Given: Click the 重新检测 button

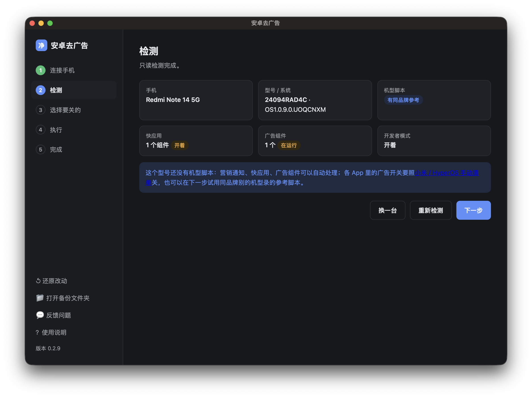Looking at the screenshot, I should coord(430,210).
